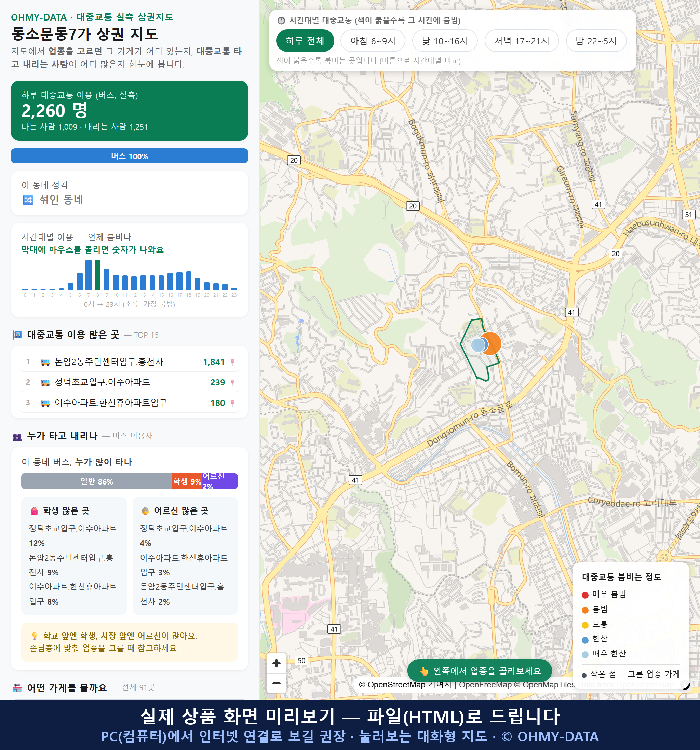This screenshot has width=700, height=750.
Task: Click the shuffle icon next to 섞인 동네
Action: point(28,200)
